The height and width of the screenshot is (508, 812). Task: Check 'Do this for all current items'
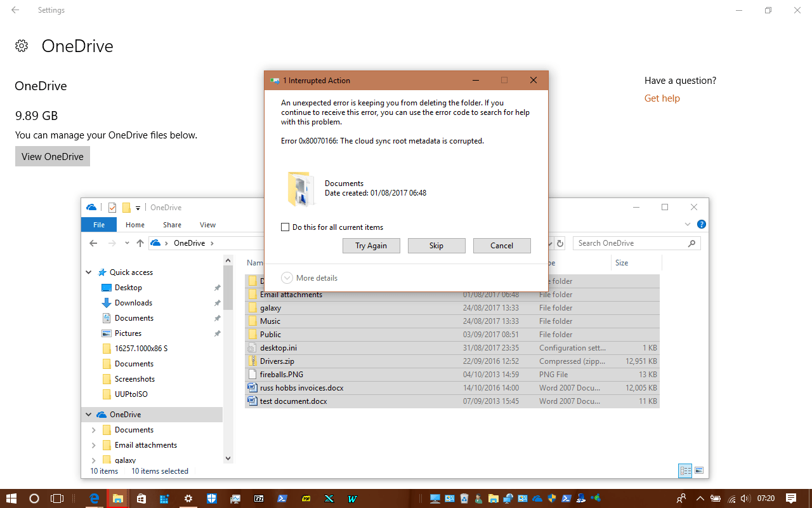[285, 227]
